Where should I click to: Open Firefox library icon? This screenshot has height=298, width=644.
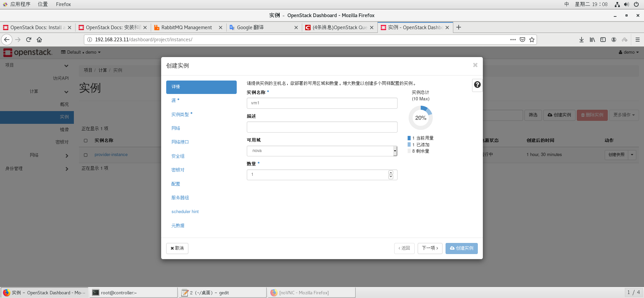coord(592,40)
